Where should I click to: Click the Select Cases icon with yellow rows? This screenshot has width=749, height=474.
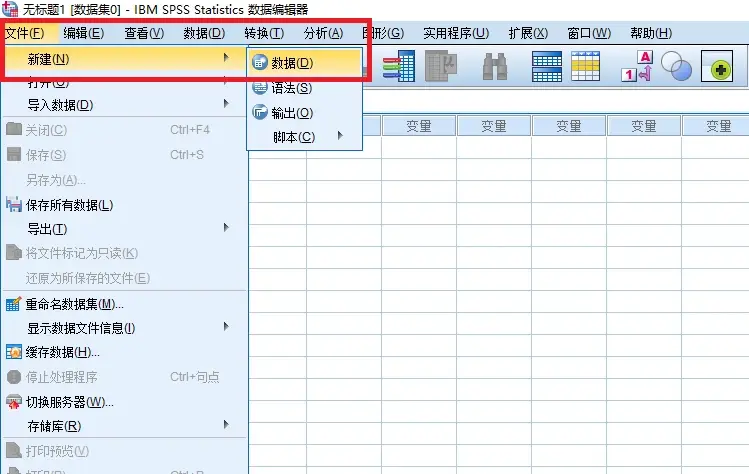[x=585, y=66]
